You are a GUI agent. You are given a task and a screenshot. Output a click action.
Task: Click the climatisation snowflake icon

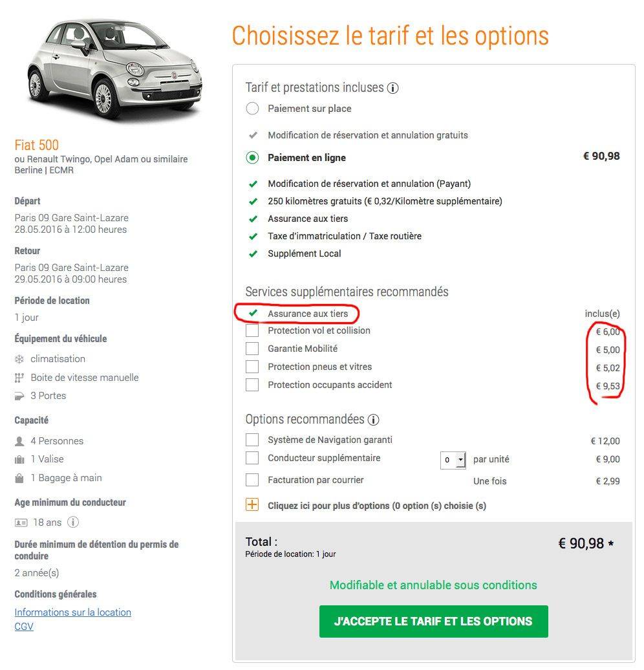point(19,360)
